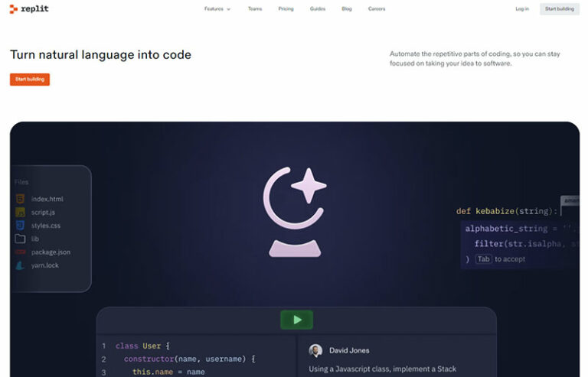
Task: Click the yarn icon beside yarn.lock
Action: 20,265
